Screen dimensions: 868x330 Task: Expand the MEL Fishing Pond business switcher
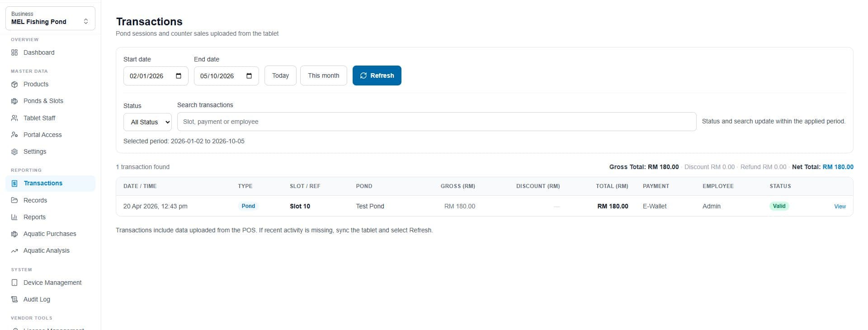(50, 18)
